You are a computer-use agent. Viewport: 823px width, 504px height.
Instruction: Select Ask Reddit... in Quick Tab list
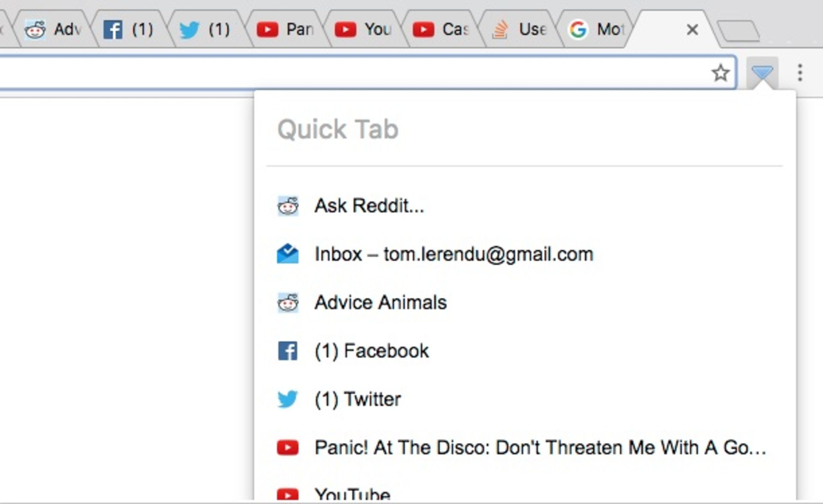[524, 206]
